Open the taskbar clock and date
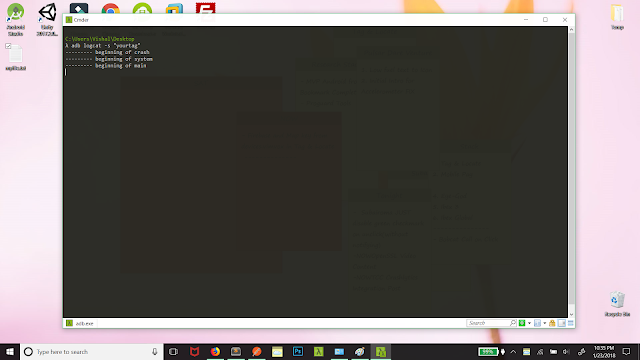 click(x=604, y=351)
